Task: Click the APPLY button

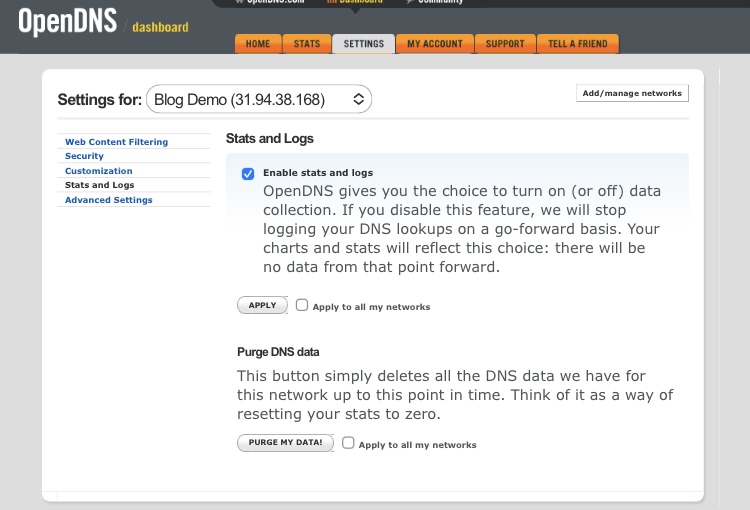Action: click(262, 305)
